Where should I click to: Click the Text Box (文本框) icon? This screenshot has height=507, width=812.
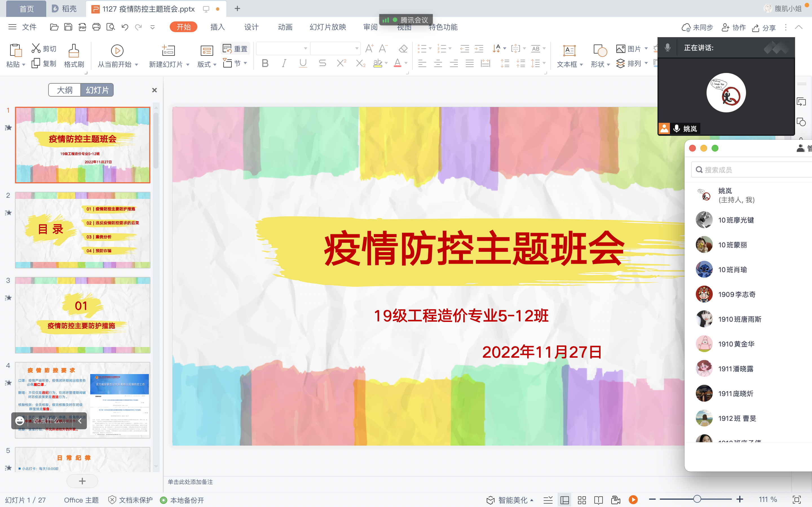[x=569, y=51]
